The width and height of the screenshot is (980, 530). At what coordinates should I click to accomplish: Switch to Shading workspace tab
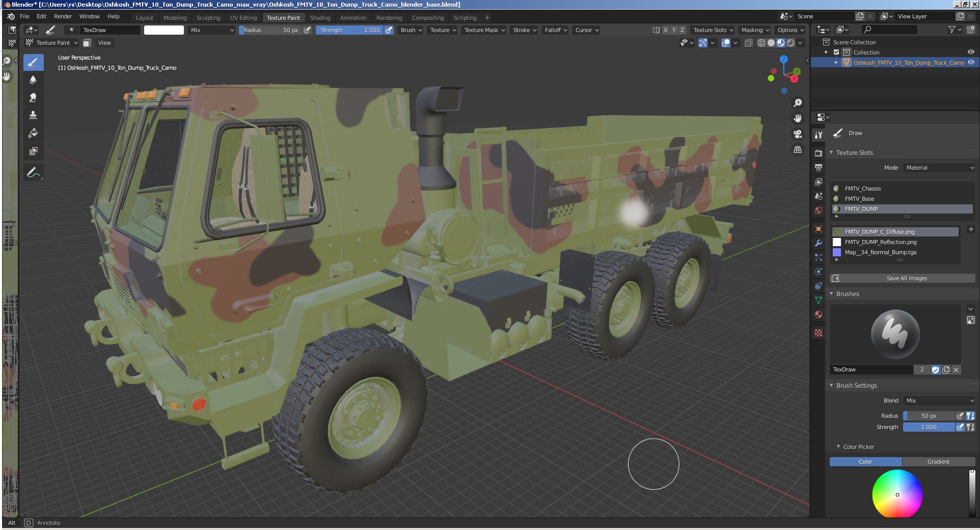pos(320,18)
